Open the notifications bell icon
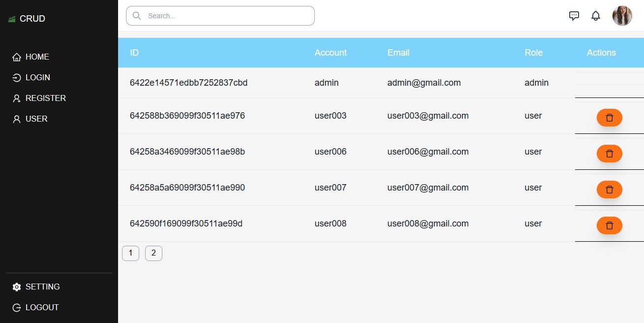This screenshot has width=644, height=323. click(596, 16)
